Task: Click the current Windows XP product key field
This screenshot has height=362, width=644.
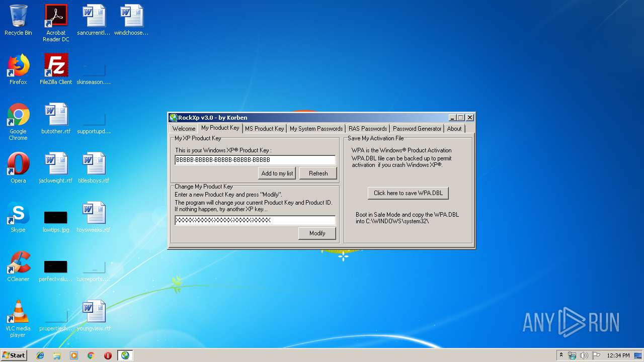Action: pyautogui.click(x=255, y=160)
